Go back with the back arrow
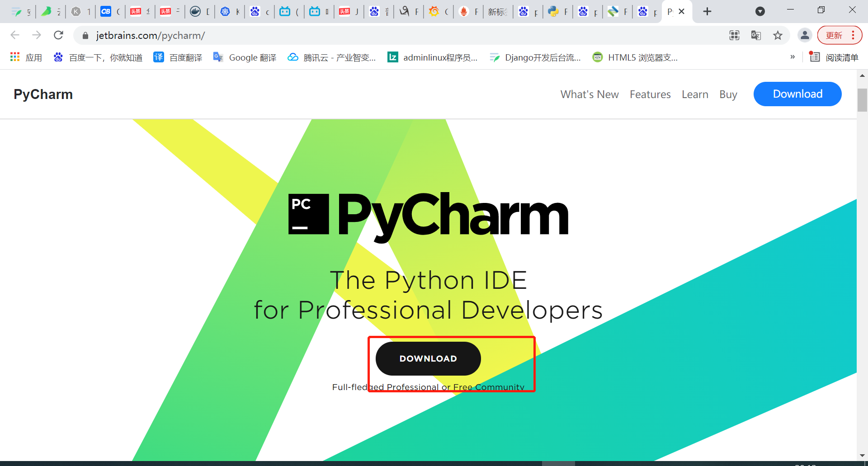 click(15, 35)
